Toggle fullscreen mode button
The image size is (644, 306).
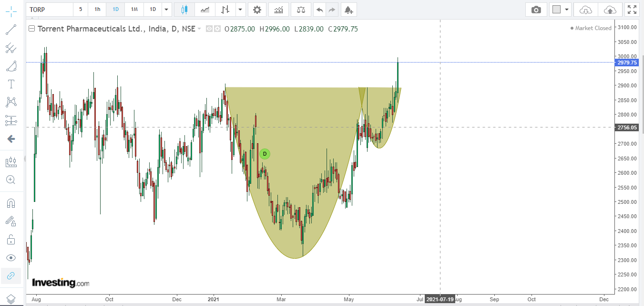click(x=632, y=9)
